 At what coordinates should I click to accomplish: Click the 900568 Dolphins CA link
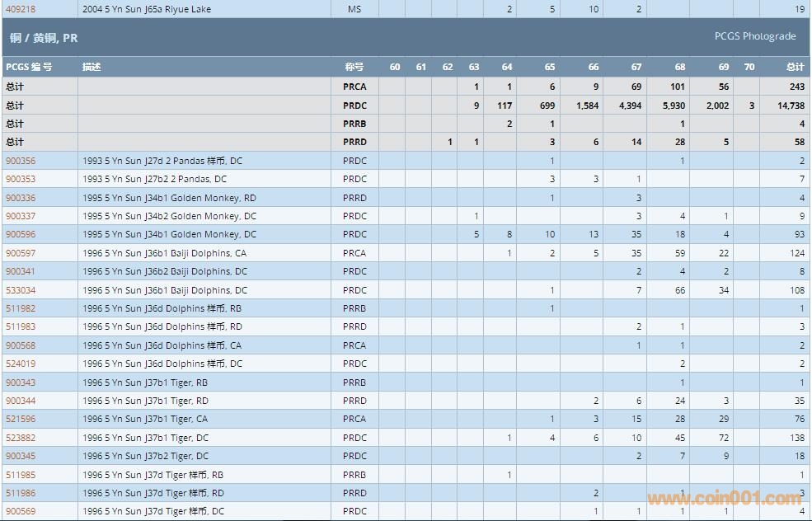21,345
